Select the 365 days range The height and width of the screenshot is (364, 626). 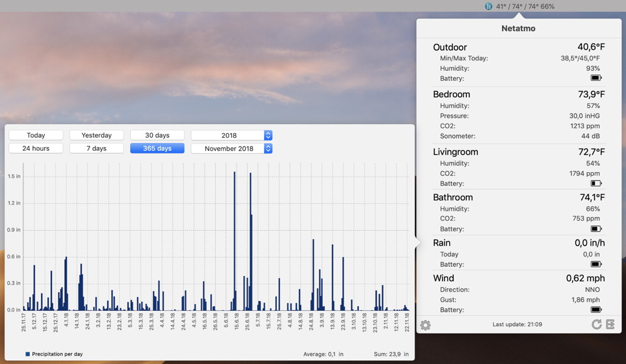click(157, 148)
